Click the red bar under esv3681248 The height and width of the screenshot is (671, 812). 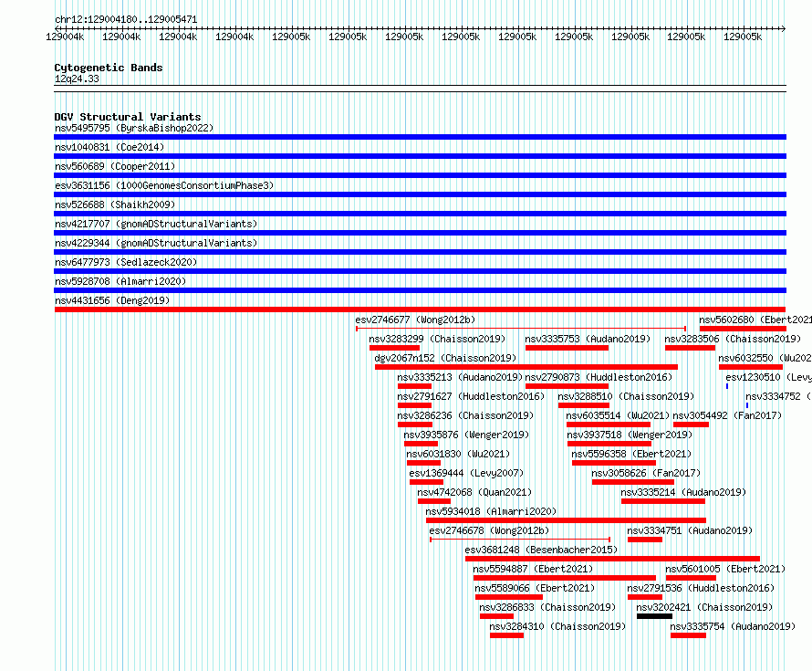click(612, 559)
